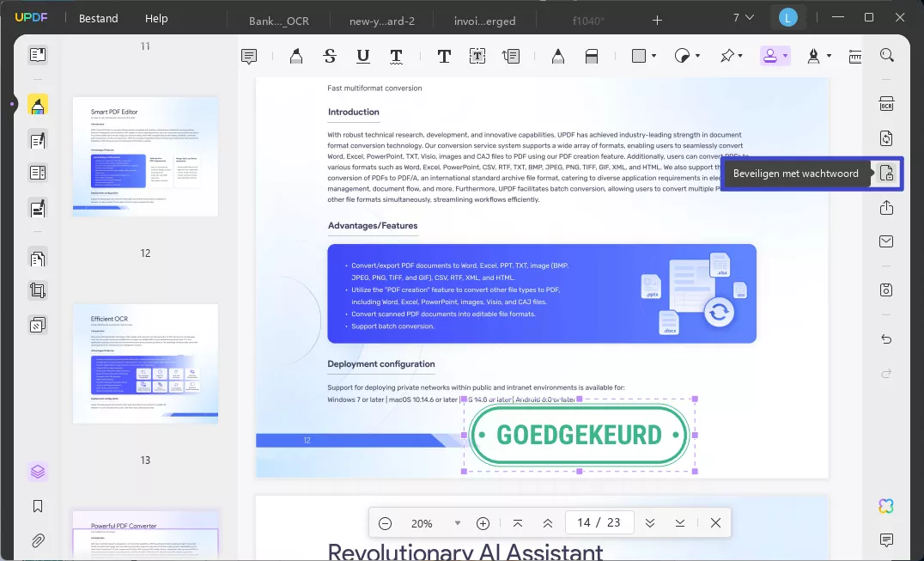Switch to the new-y...ard-2 tab
The height and width of the screenshot is (561, 924).
pyautogui.click(x=382, y=21)
